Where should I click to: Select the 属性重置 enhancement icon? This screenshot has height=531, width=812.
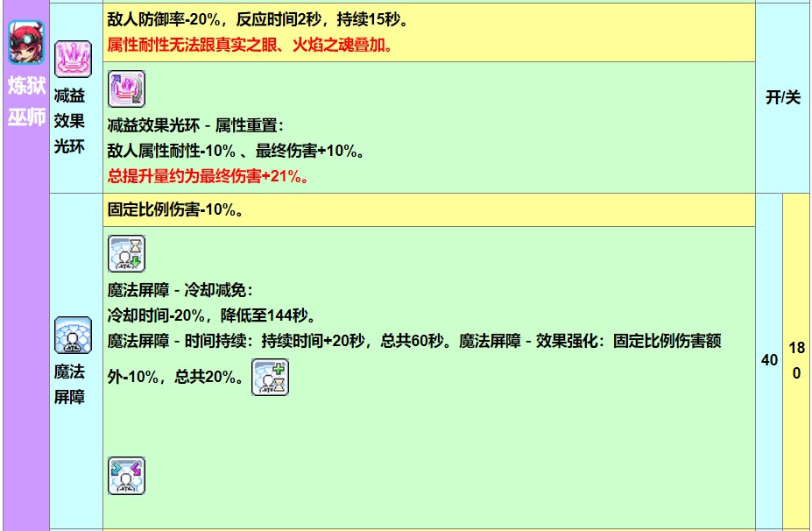[126, 89]
